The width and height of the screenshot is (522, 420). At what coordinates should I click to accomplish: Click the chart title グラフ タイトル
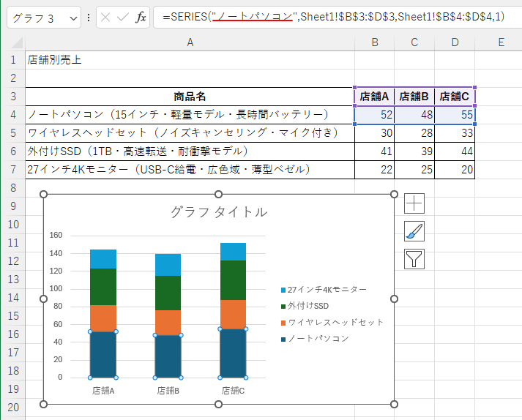[x=219, y=212]
